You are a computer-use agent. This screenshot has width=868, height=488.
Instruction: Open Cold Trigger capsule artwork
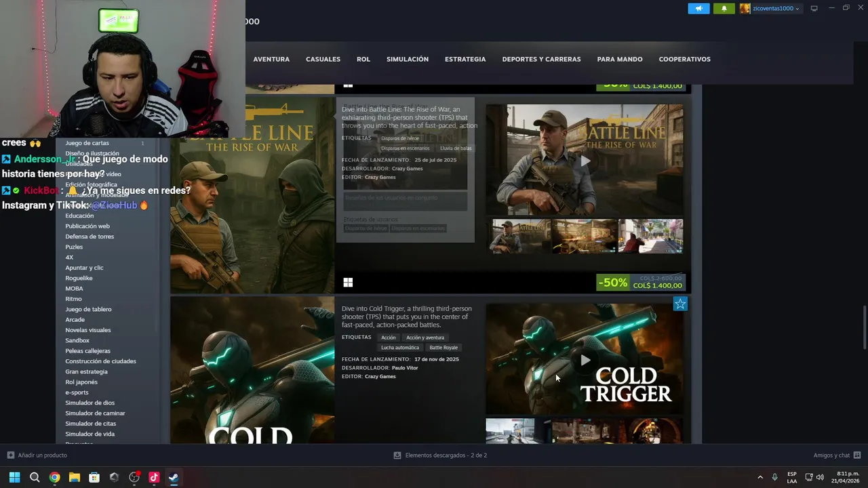click(x=252, y=370)
